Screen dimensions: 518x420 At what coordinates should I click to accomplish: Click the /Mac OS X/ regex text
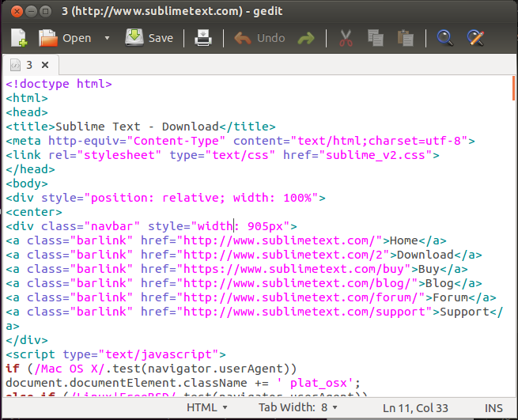[70, 369]
